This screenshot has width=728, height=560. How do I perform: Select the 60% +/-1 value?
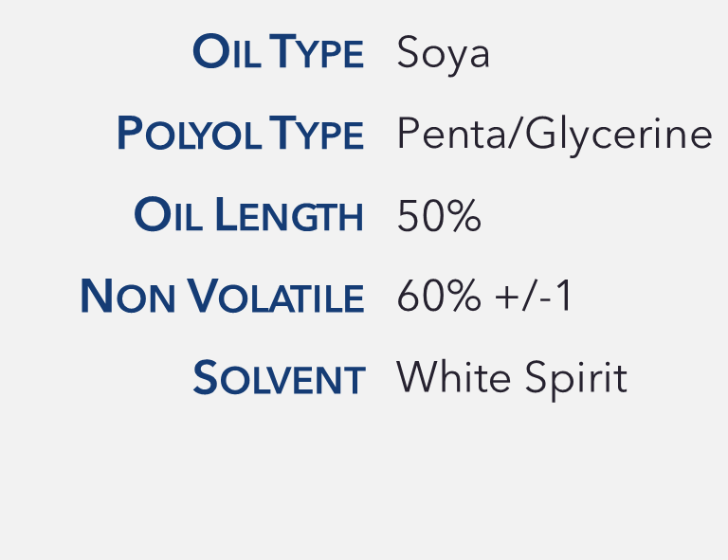[x=485, y=298]
